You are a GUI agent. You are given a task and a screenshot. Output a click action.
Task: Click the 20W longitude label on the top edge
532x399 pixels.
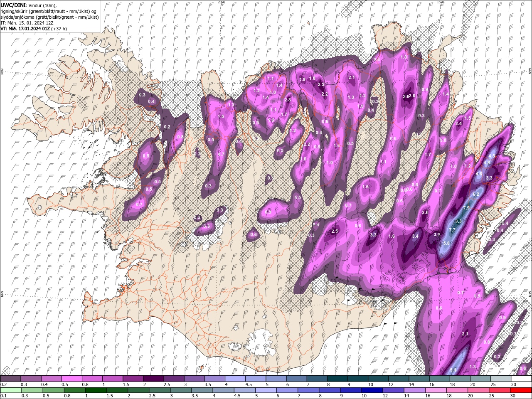point(221,2)
